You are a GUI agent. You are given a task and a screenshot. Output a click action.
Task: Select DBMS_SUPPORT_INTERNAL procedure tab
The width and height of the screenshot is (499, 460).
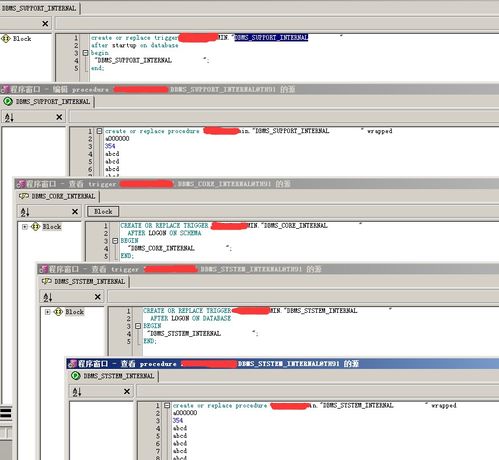coord(47,102)
